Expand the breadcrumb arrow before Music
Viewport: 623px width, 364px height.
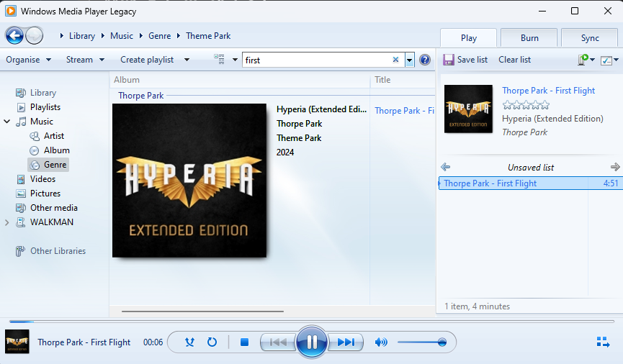[x=103, y=36]
